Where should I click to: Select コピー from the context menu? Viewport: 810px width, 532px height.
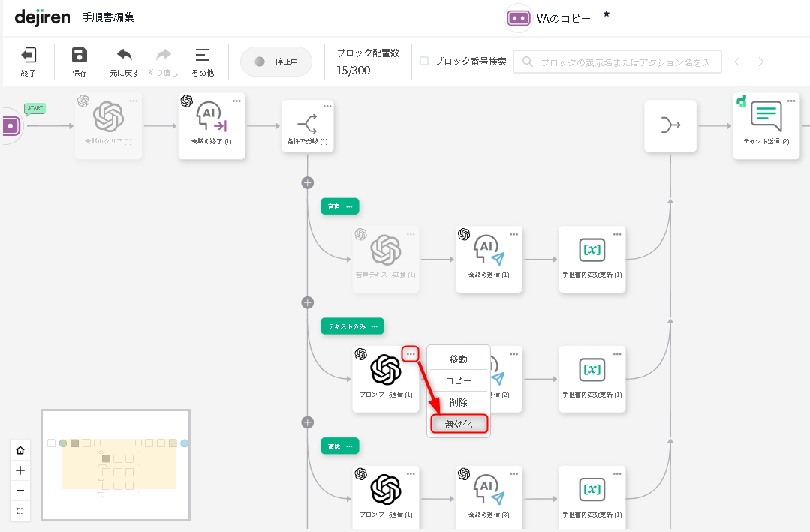click(x=459, y=380)
